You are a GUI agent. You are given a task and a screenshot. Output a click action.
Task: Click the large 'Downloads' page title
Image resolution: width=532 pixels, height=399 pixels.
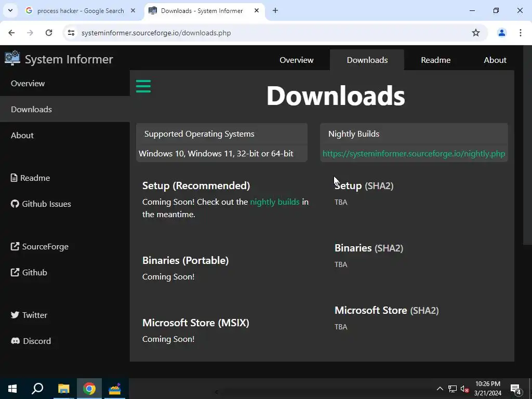coord(336,96)
